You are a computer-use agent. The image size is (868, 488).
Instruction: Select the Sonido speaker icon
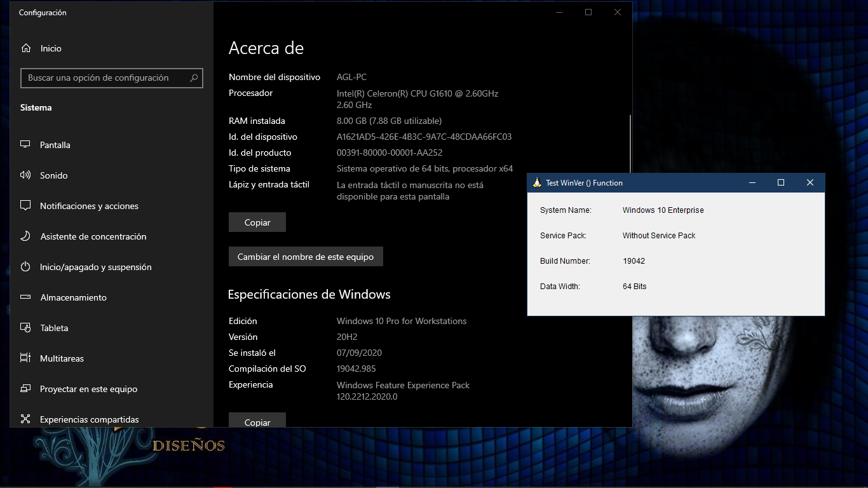[x=25, y=175]
